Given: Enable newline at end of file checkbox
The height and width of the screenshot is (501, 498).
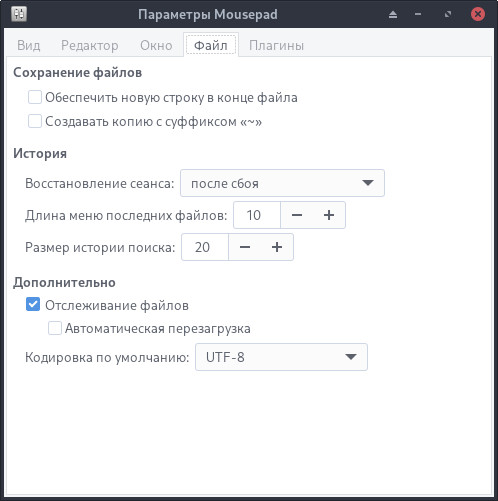Looking at the screenshot, I should coord(35,97).
